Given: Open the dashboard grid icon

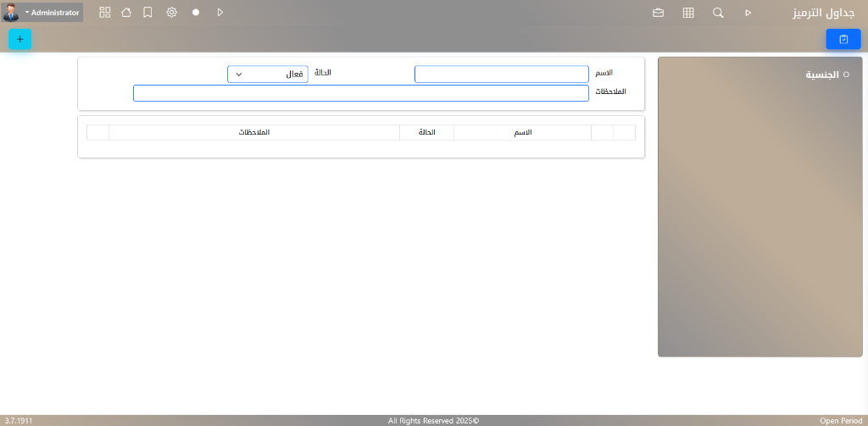Looking at the screenshot, I should (105, 13).
